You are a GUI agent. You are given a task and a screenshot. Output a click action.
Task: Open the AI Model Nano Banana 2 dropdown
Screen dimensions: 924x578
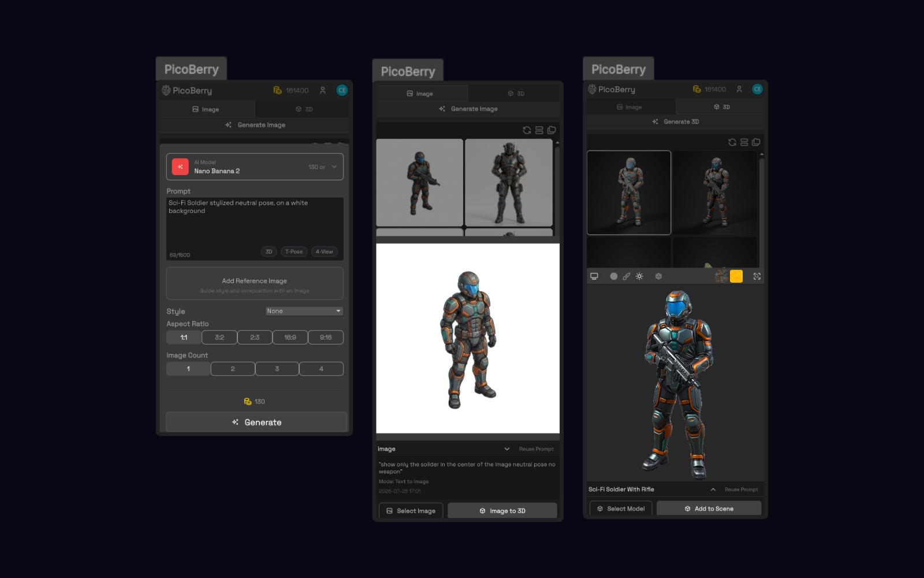tap(255, 167)
